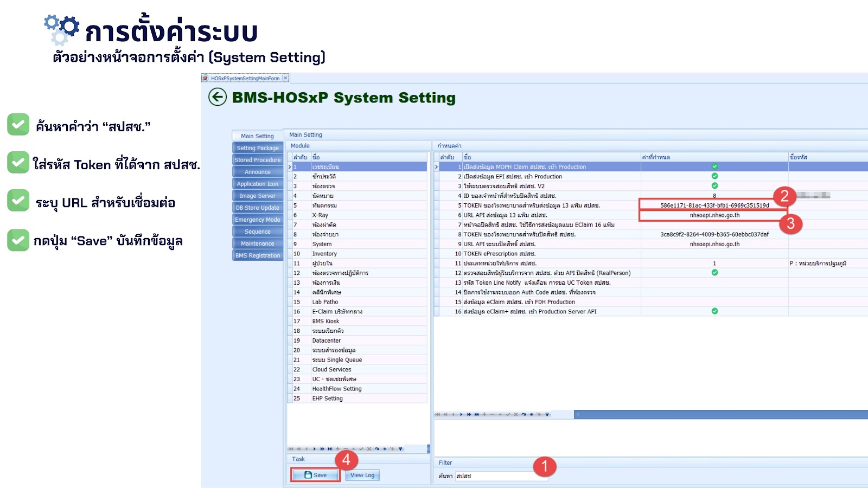Image resolution: width=868 pixels, height=488 pixels.
Task: Go to next record in Module navigator
Action: click(x=314, y=449)
